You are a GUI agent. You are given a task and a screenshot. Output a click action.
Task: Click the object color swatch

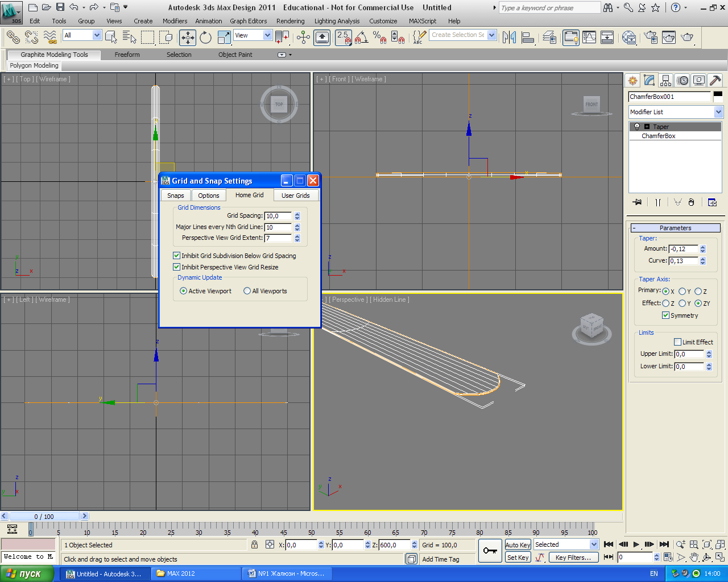coord(718,97)
